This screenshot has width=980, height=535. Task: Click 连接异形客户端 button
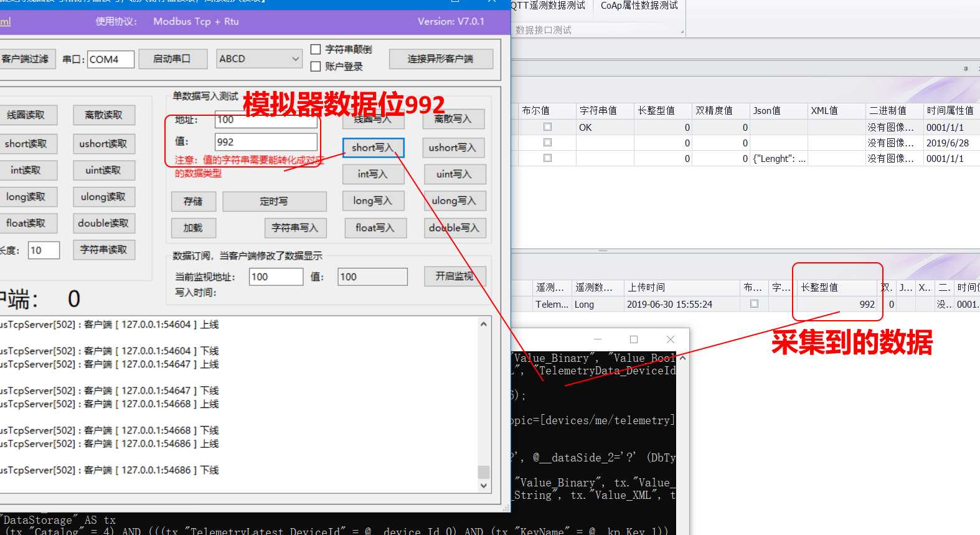pyautogui.click(x=441, y=59)
